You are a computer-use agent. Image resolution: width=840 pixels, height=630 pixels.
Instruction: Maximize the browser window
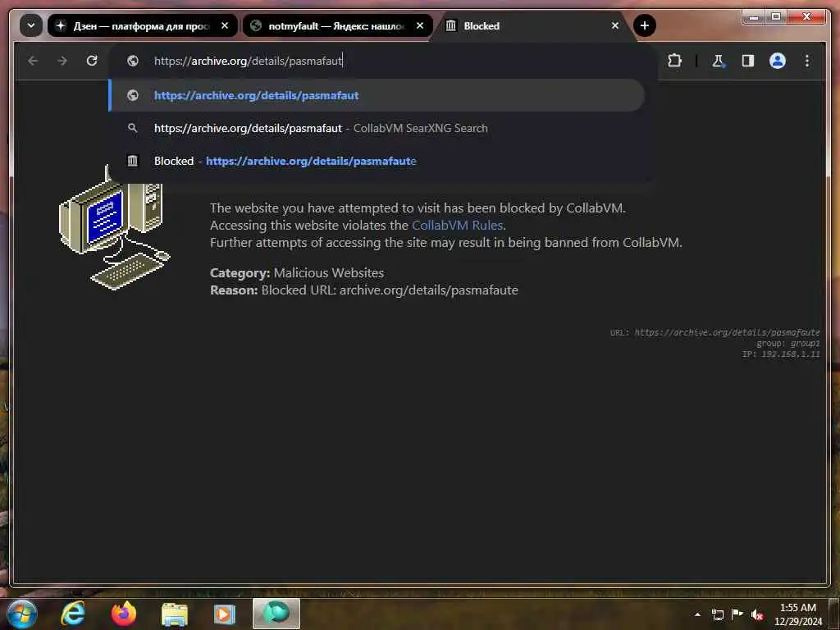[776, 17]
